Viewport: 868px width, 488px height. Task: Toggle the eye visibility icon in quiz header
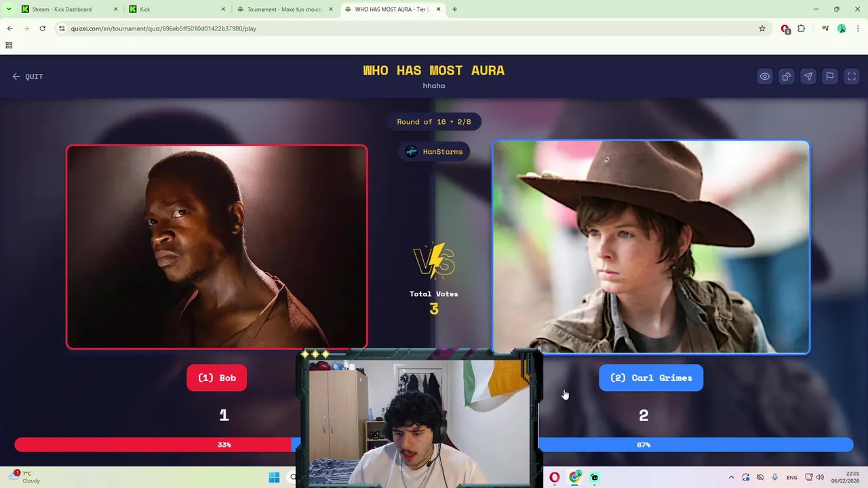point(765,77)
